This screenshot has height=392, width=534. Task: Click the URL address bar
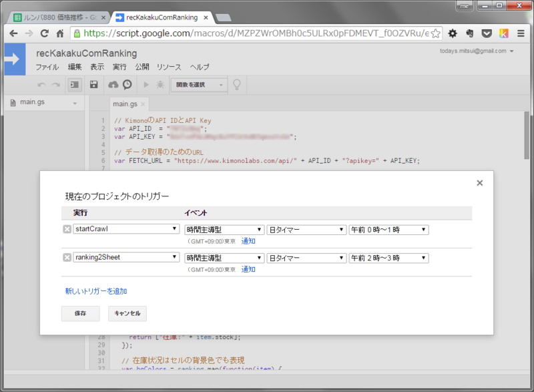(x=256, y=33)
